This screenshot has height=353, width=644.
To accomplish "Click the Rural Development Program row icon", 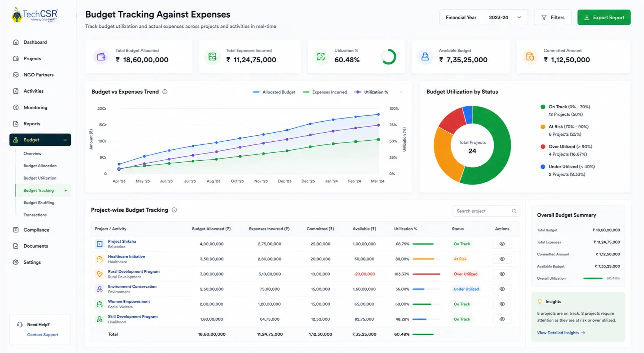I will click(100, 274).
